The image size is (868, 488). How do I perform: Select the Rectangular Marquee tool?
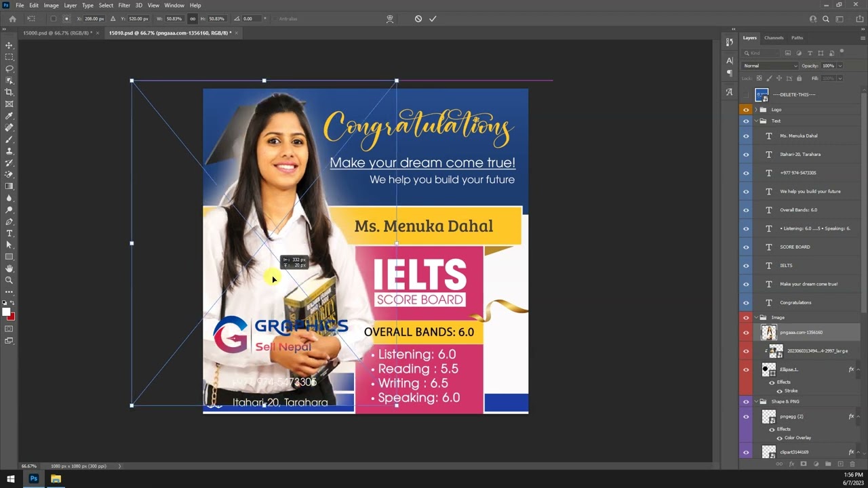(x=9, y=57)
